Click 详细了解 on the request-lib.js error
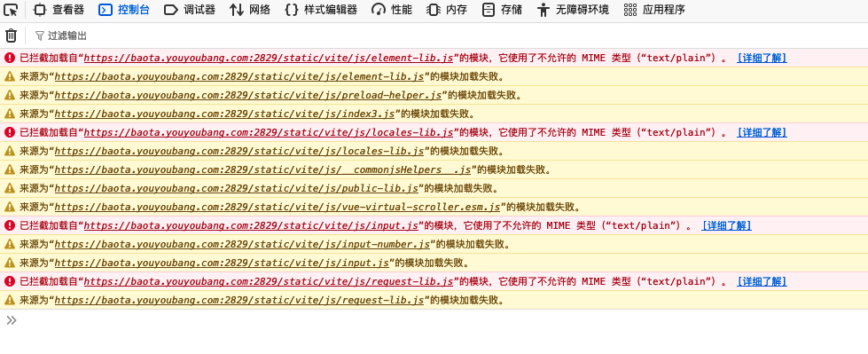868x354 pixels. click(x=762, y=281)
